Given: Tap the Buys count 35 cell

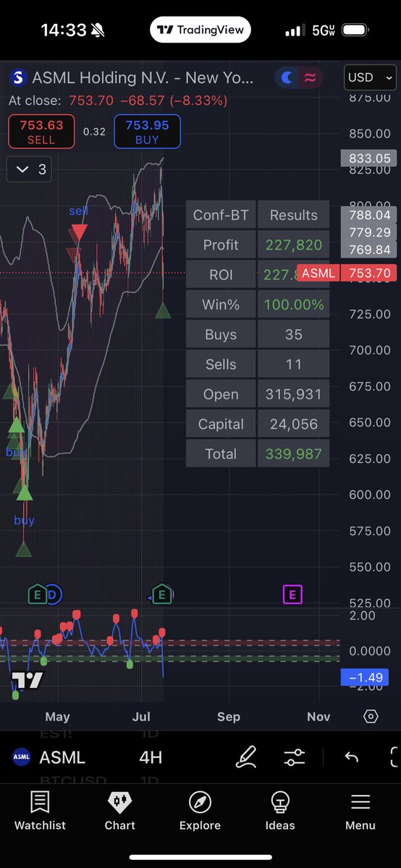Looking at the screenshot, I should pos(293,335).
